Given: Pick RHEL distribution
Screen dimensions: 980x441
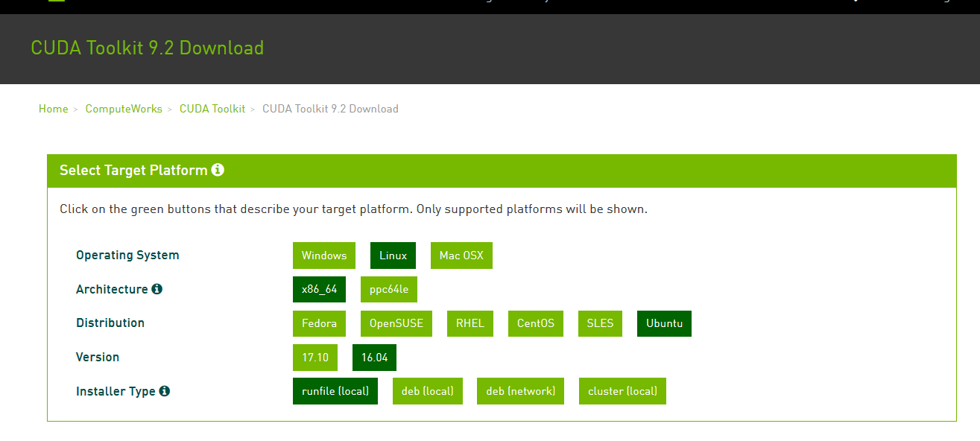Looking at the screenshot, I should click(470, 323).
